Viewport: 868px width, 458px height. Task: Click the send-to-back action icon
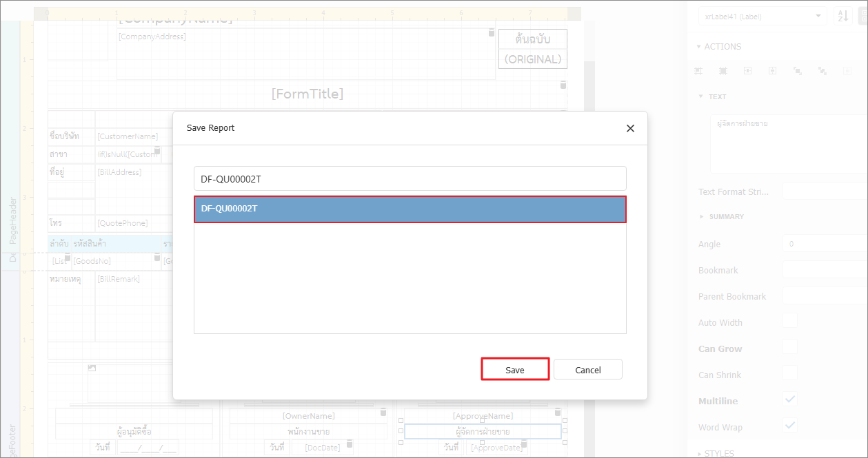click(822, 71)
